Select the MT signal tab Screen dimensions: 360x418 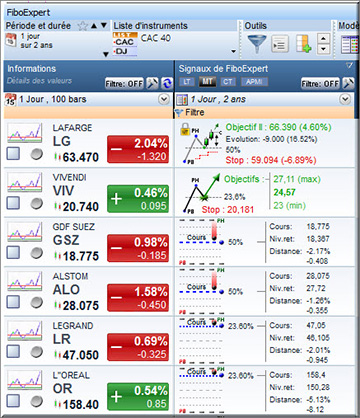[207, 82]
